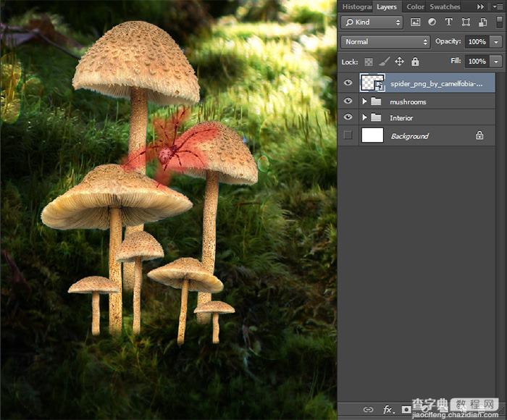Filter layers by pixel layers icon
Viewport: 507px width, 420px height.
coord(416,22)
